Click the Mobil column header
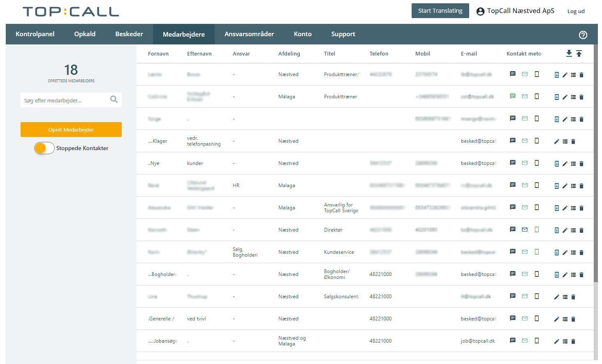This screenshot has width=602, height=364. click(x=423, y=54)
